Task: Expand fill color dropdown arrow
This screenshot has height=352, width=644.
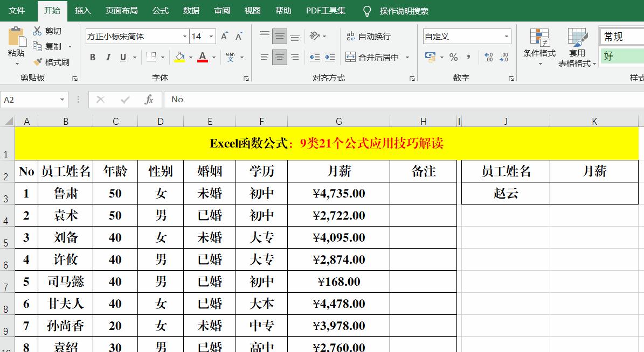Action: click(191, 57)
